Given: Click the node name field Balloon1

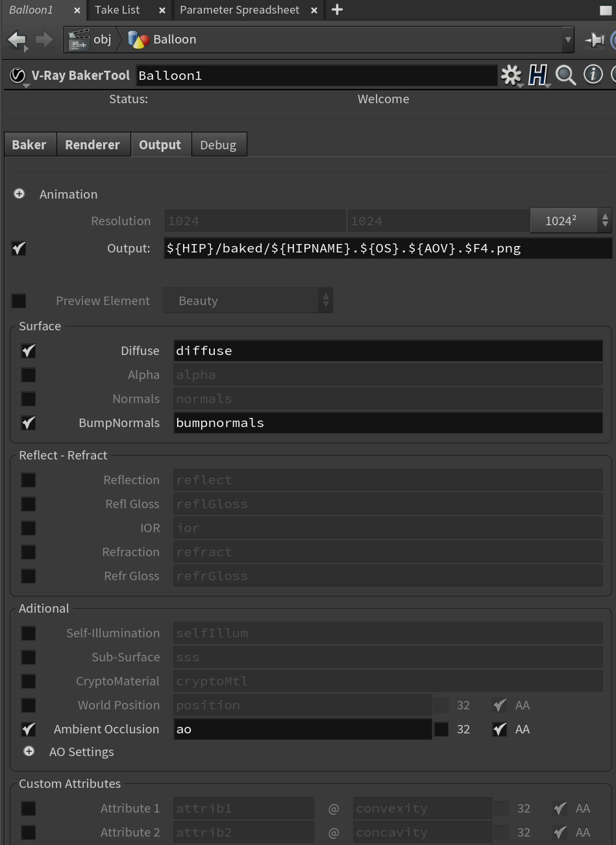Looking at the screenshot, I should (317, 75).
